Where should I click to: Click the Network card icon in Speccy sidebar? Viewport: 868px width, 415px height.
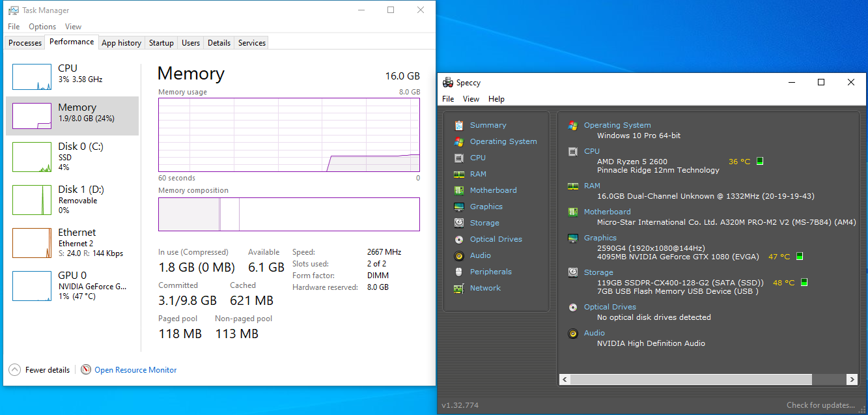click(459, 288)
